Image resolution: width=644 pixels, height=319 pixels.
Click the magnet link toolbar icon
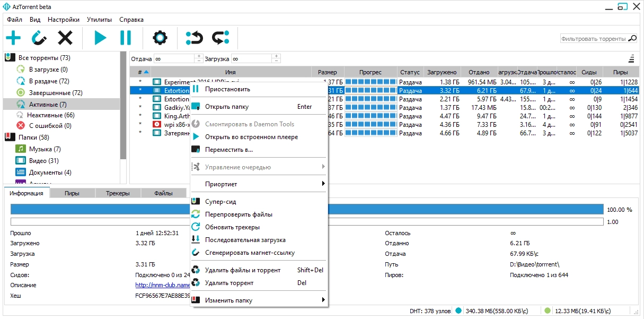[x=39, y=38]
